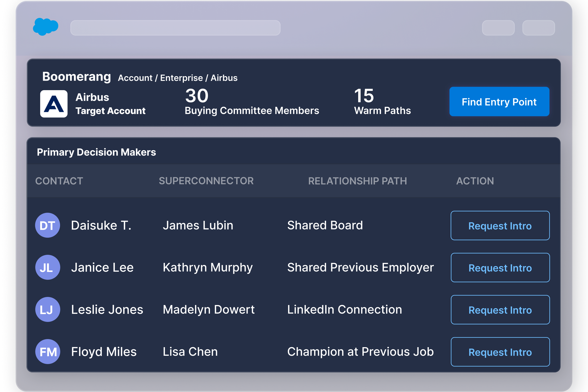Sort by the Superconnector column header

(x=206, y=181)
